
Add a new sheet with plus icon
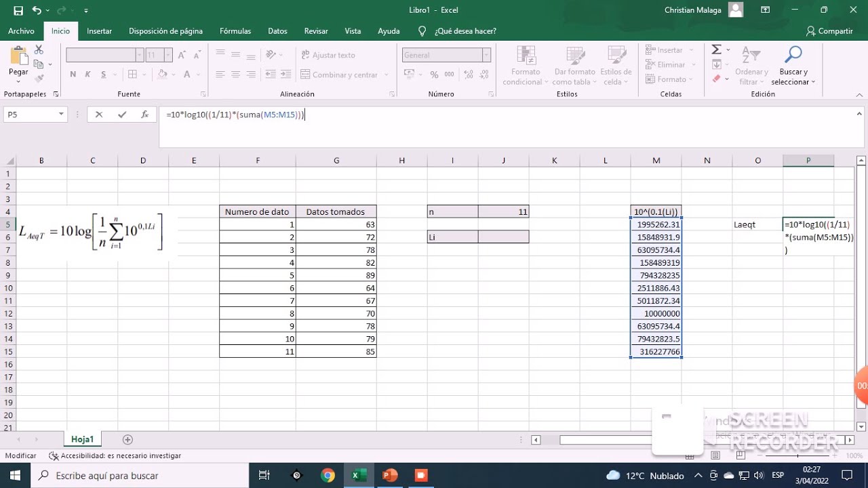pyautogui.click(x=127, y=440)
